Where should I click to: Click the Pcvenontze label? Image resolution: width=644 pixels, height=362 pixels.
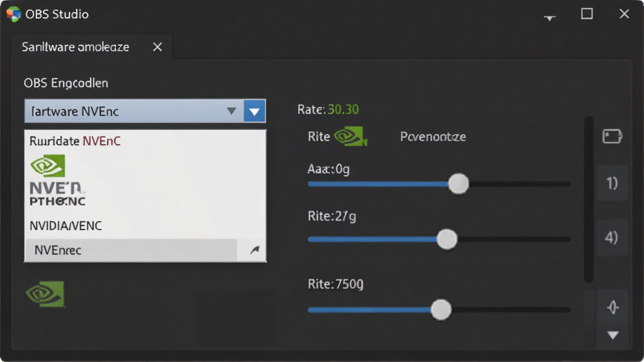(433, 136)
